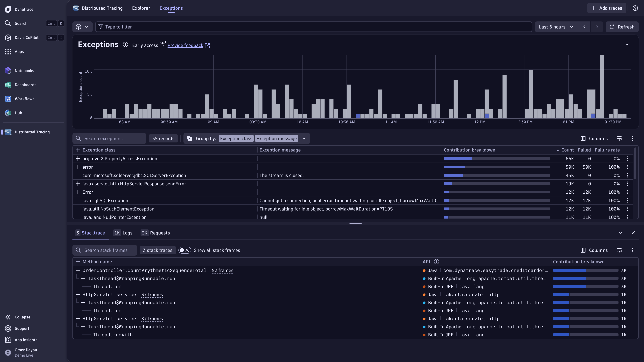Switch to the Explorer tab

(x=141, y=8)
